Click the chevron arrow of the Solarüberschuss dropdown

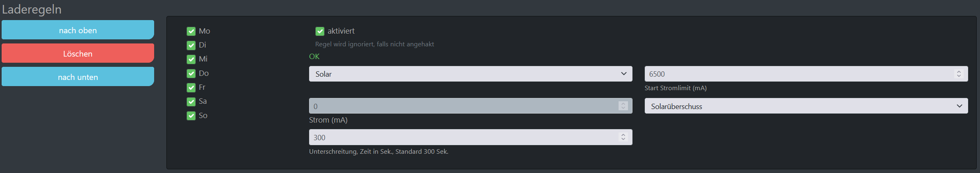coord(960,106)
